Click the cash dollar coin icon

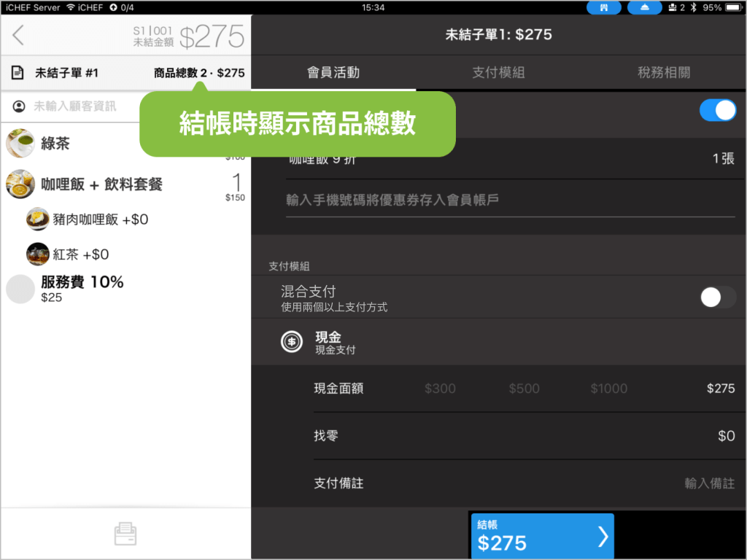tap(292, 342)
